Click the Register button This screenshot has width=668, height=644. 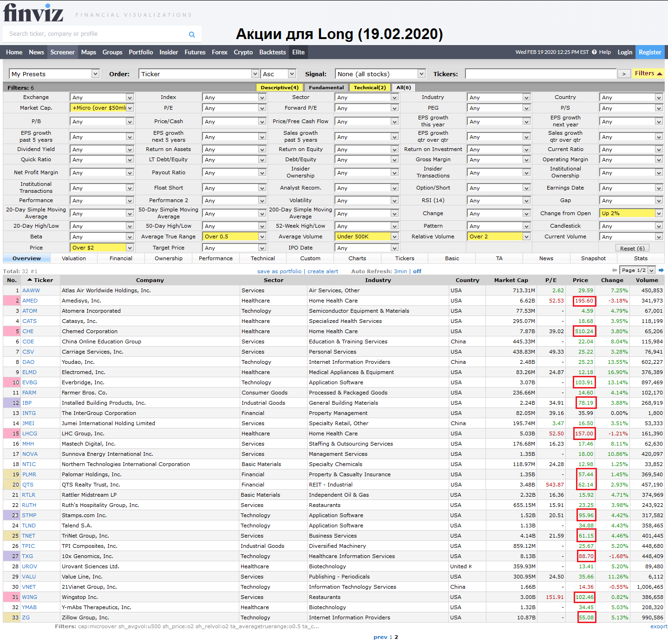[x=650, y=52]
